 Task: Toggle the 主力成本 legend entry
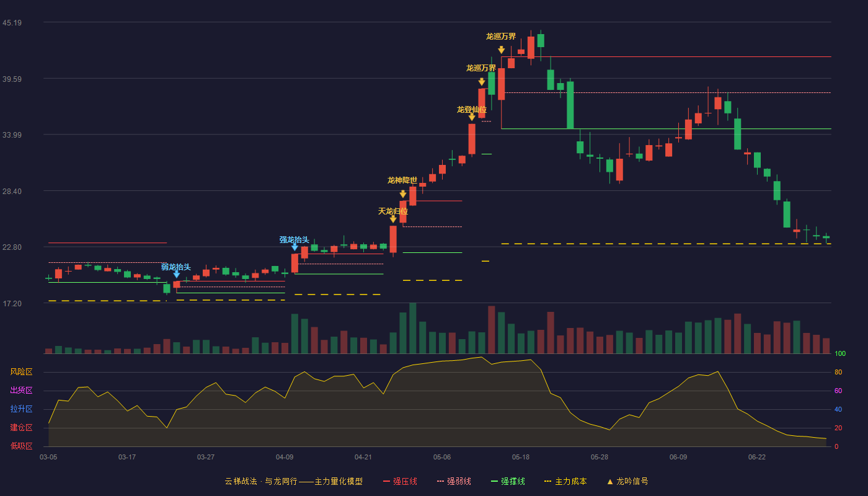tap(565, 481)
